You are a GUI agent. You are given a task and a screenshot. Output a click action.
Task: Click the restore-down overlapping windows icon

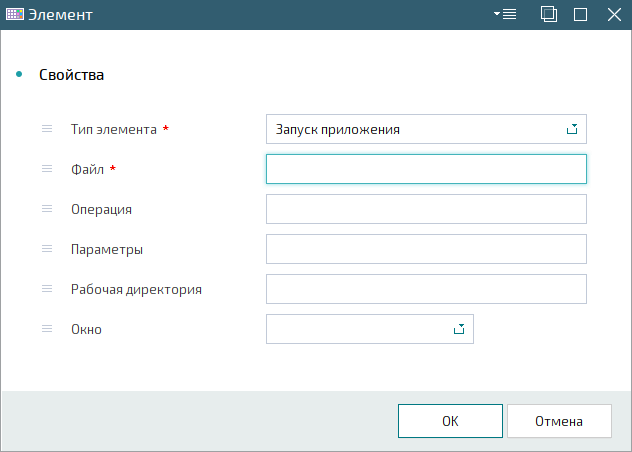coord(549,15)
